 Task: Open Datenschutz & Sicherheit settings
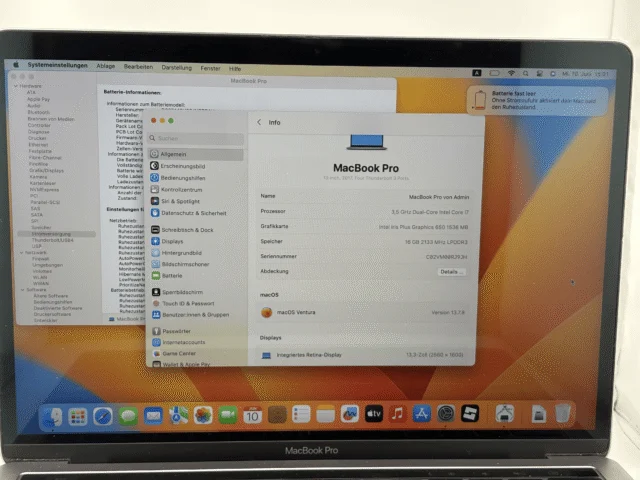(x=196, y=213)
